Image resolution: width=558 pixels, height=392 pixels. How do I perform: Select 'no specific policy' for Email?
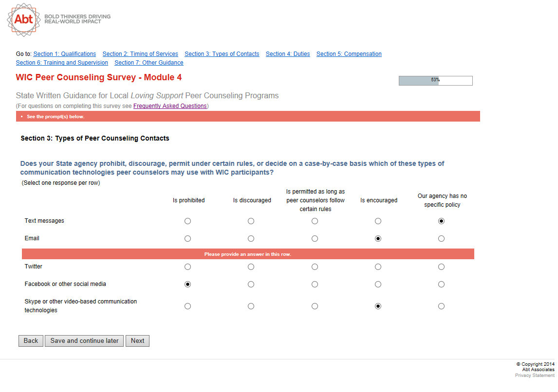pos(441,239)
